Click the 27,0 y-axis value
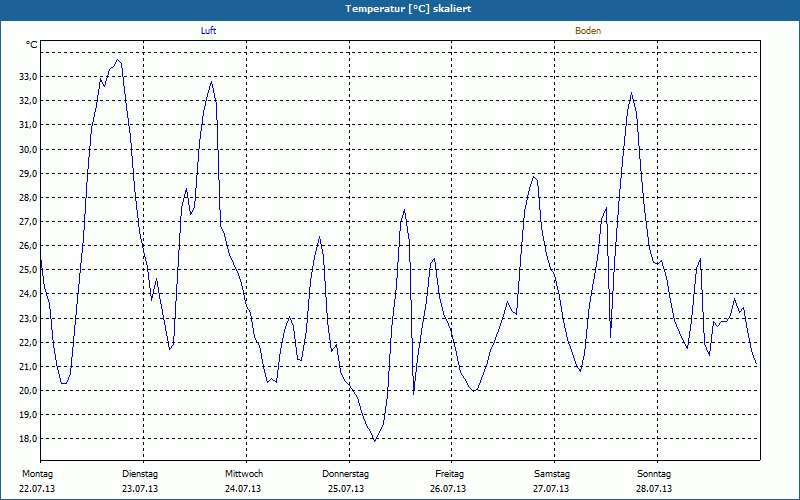 pos(29,222)
